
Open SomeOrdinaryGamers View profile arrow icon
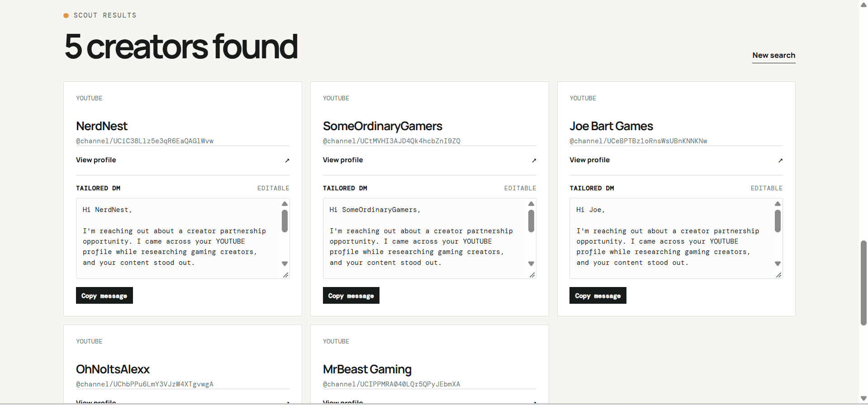tap(534, 160)
